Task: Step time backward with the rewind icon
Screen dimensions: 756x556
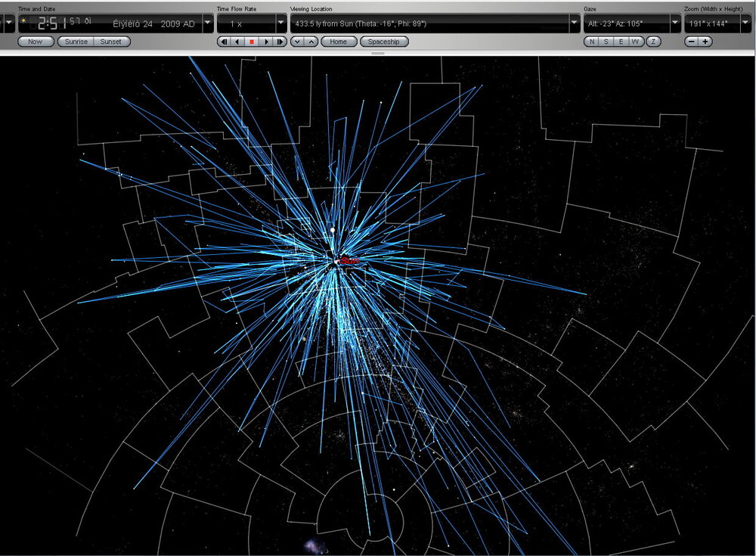Action: (224, 42)
